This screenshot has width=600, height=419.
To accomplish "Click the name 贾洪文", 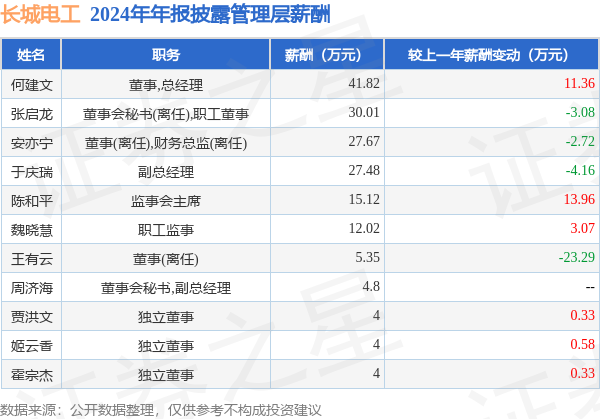I will pyautogui.click(x=32, y=317).
